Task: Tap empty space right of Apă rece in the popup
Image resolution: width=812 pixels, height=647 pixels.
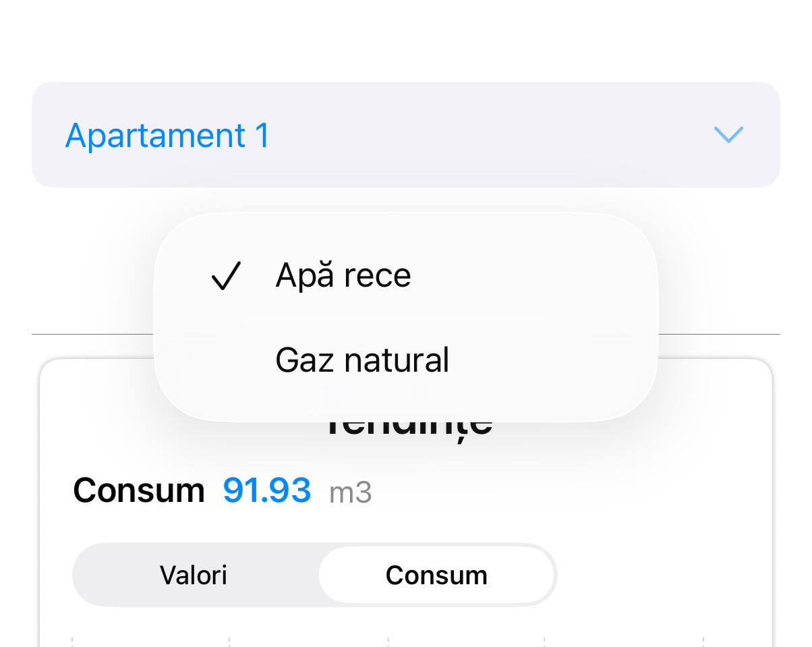Action: coord(540,276)
